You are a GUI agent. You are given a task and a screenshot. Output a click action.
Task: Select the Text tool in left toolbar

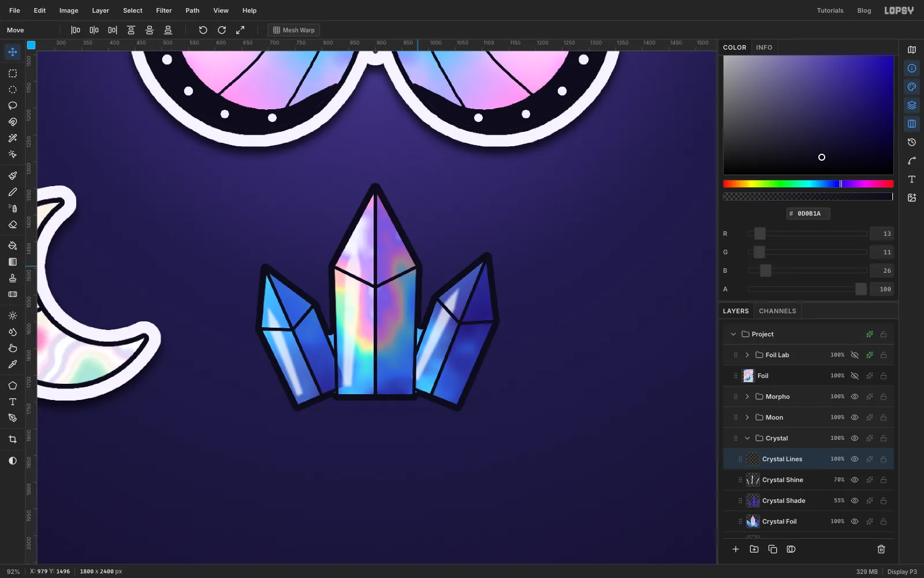[x=13, y=402]
